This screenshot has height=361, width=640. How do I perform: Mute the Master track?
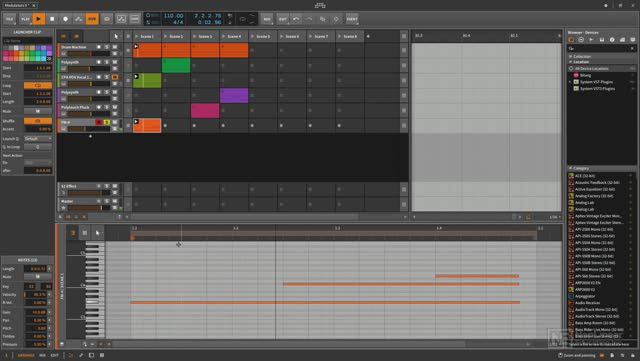coord(114,201)
